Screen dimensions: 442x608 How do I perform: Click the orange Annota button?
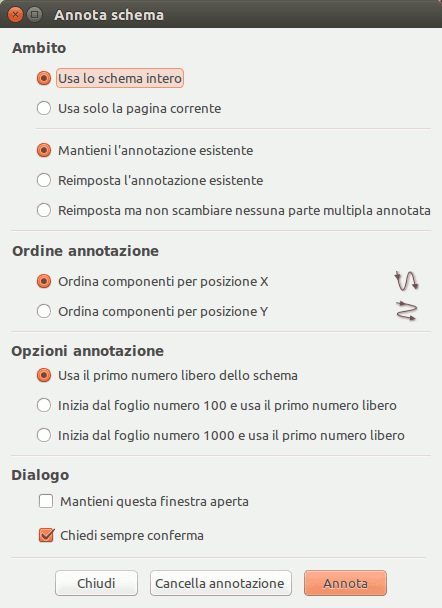point(345,583)
